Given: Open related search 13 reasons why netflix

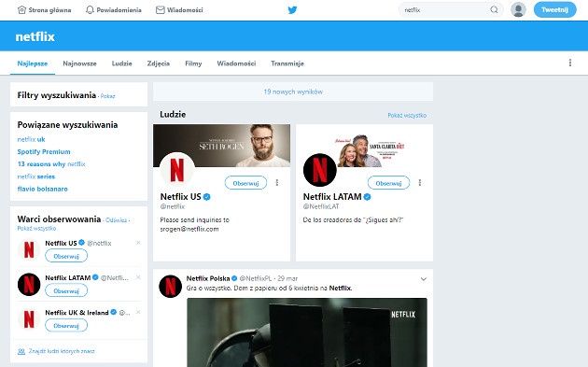Looking at the screenshot, I should (51, 164).
